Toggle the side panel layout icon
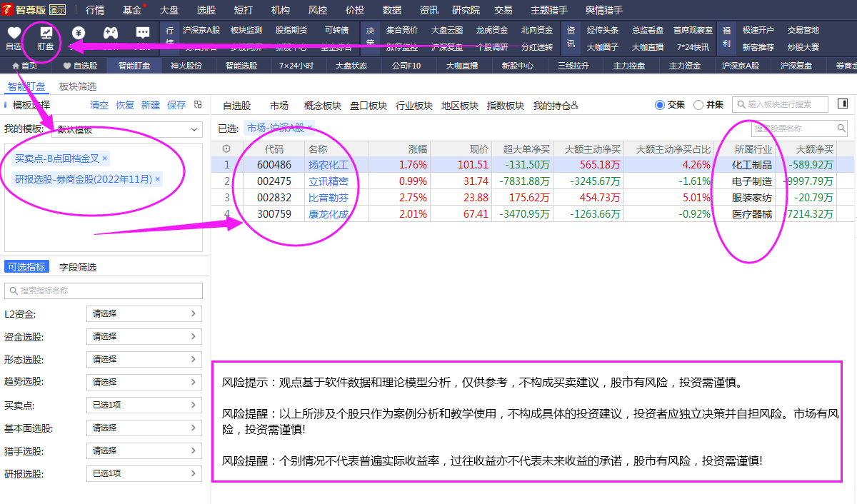Viewport: 857px width, 504px height. (842, 104)
